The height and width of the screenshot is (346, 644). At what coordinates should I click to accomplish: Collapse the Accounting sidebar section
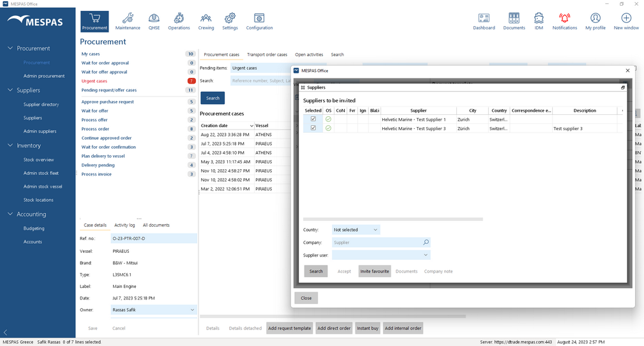(10, 214)
